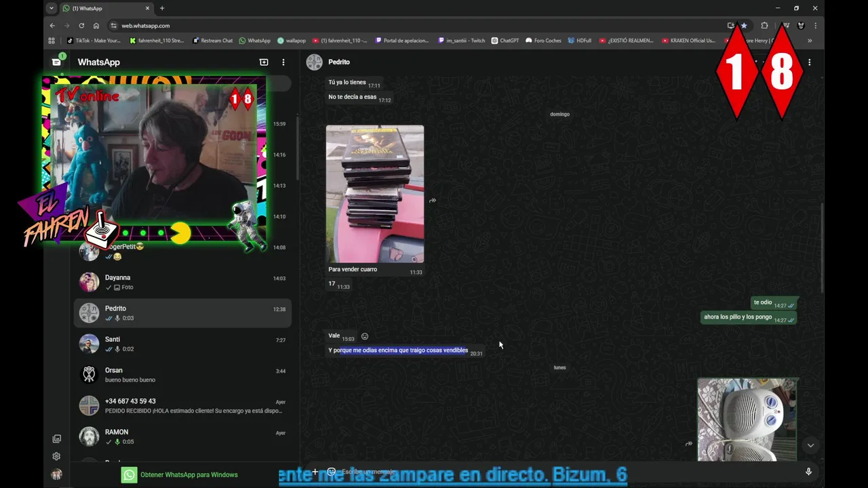
Task: React to the "Vale" message with emoji
Action: click(x=365, y=336)
